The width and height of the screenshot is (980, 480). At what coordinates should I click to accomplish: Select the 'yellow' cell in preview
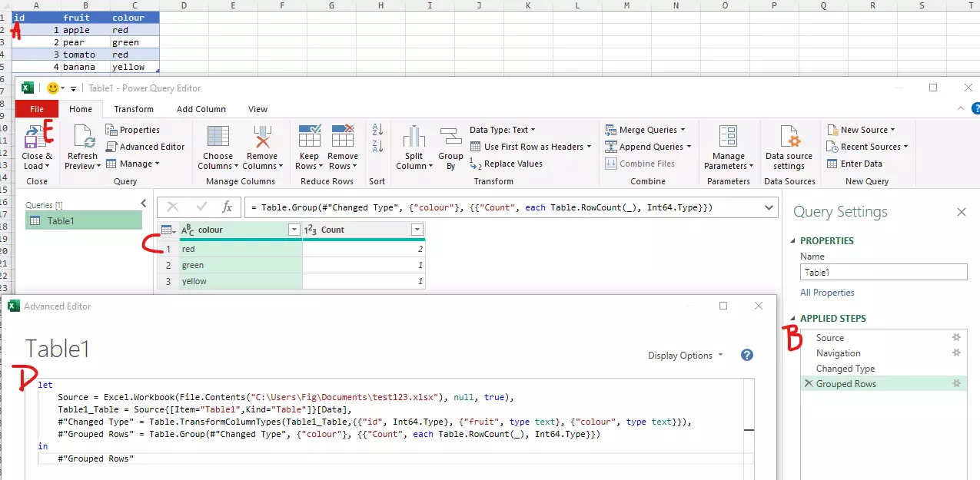tap(241, 281)
